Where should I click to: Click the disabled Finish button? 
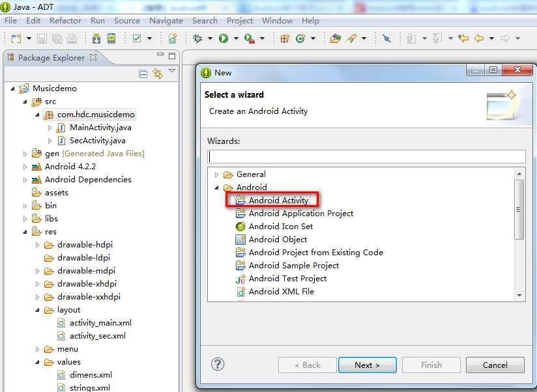click(431, 365)
